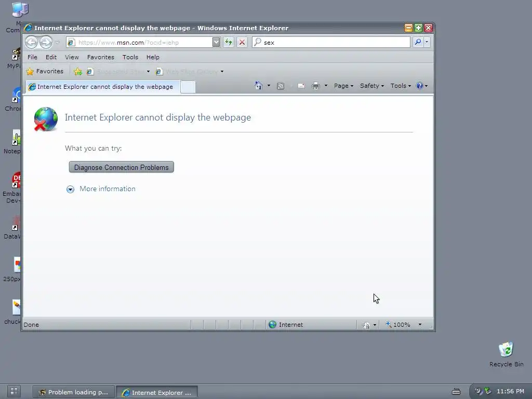Go to Home page icon

click(259, 86)
